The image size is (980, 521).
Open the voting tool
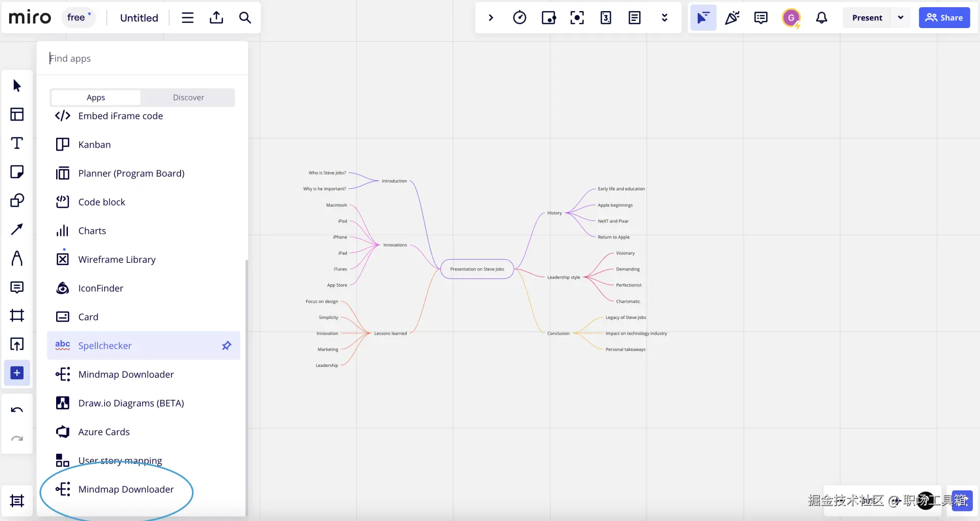click(549, 18)
